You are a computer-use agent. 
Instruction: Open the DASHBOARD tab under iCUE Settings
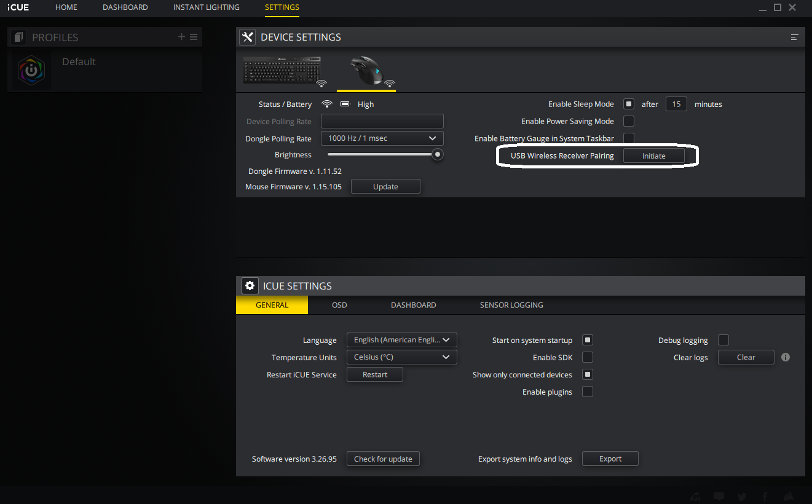(x=414, y=305)
